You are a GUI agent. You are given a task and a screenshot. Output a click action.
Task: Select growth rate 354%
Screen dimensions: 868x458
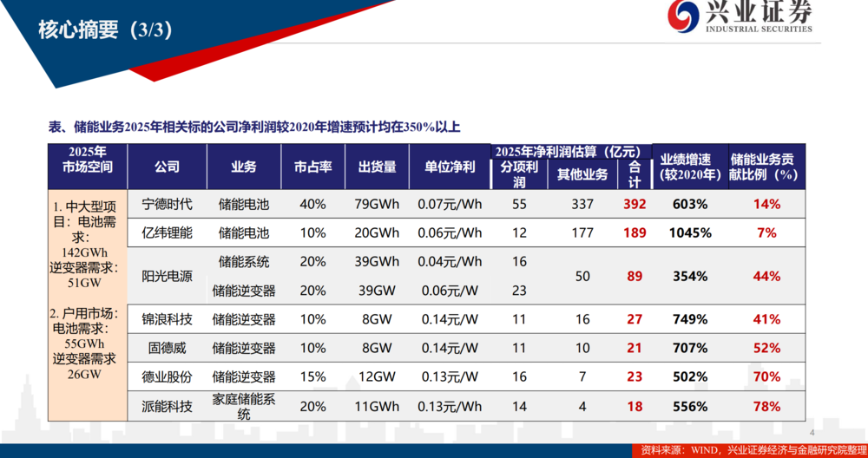coord(690,276)
